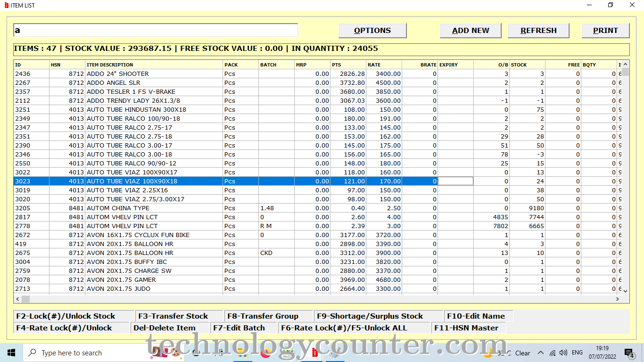Select ADDO TESLER 1 FS V-BRAKE item
Image resolution: width=644 pixels, height=362 pixels.
click(x=317, y=91)
